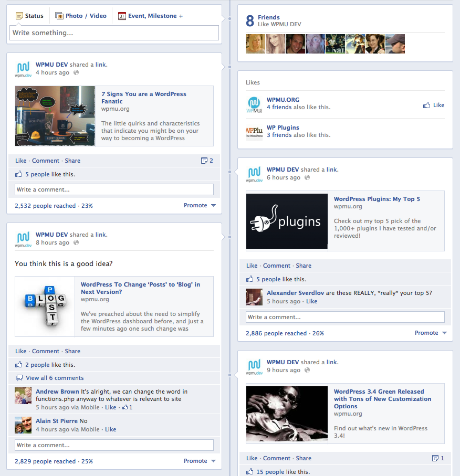The height and width of the screenshot is (476, 460).
Task: Open WPMU DEV avatar on 4 hours ago post
Action: click(x=23, y=69)
